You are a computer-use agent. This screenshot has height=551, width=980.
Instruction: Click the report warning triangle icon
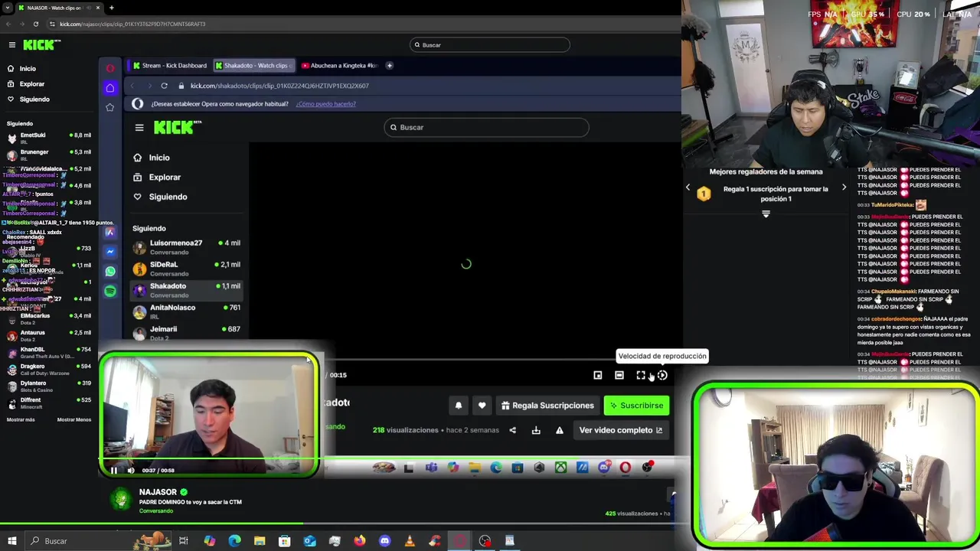pyautogui.click(x=560, y=430)
